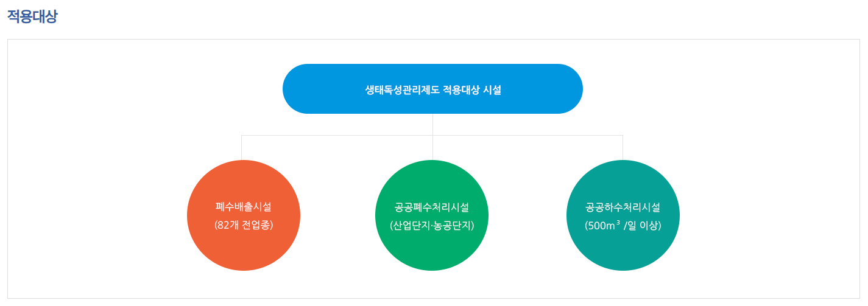Select the blue 생태독성관리제도 적용대상 시설 box
Screen dimensions: 868x306
pyautogui.click(x=432, y=89)
